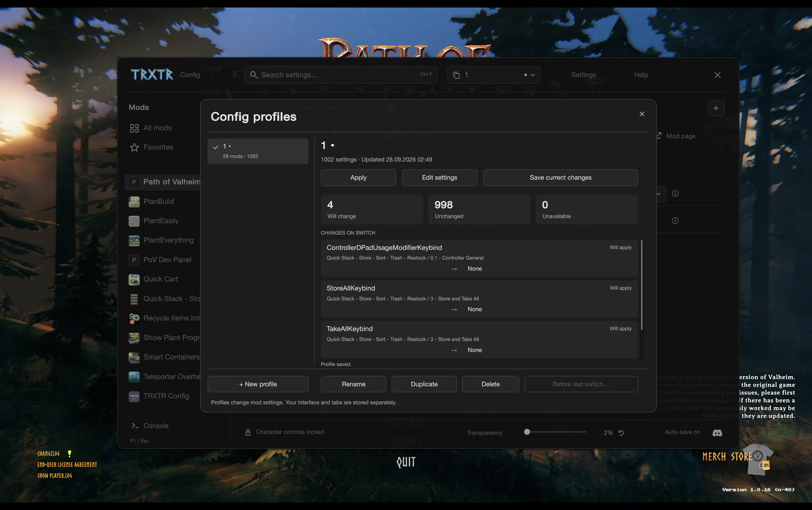Click the add tab plus icon
The height and width of the screenshot is (510, 812).
click(x=716, y=108)
